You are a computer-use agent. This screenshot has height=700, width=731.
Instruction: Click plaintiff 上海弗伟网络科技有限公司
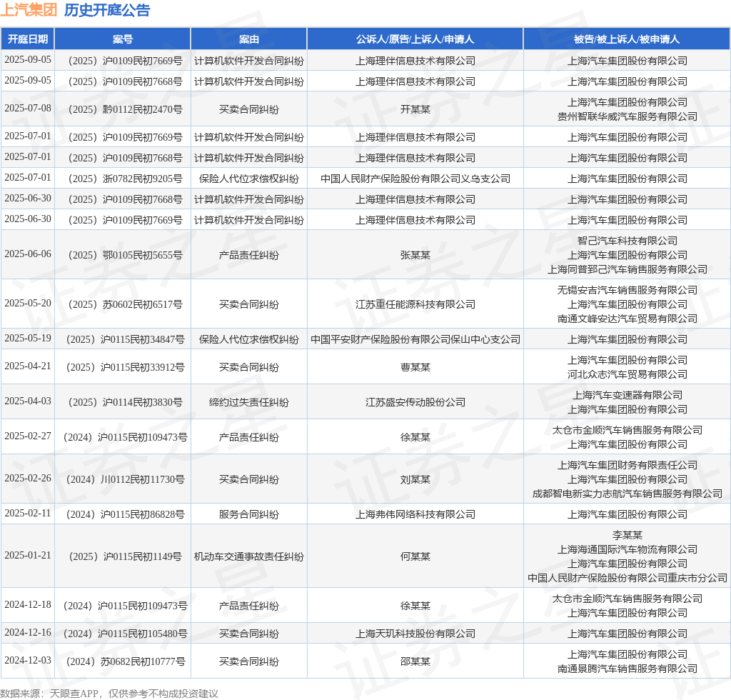pyautogui.click(x=415, y=515)
